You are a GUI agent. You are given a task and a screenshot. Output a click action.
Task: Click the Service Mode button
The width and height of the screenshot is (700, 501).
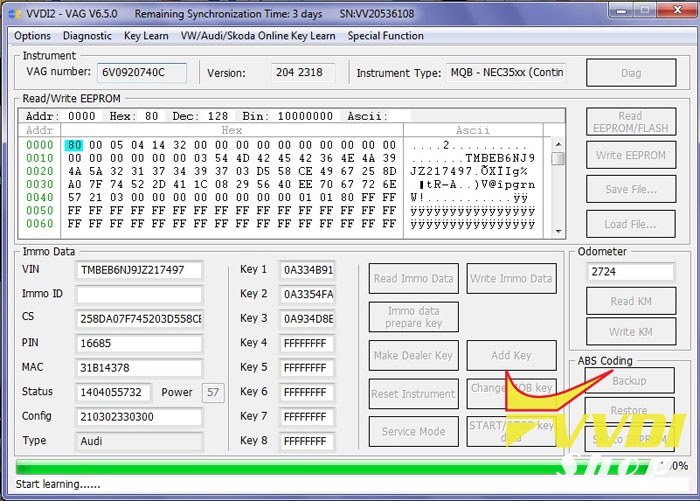[413, 431]
